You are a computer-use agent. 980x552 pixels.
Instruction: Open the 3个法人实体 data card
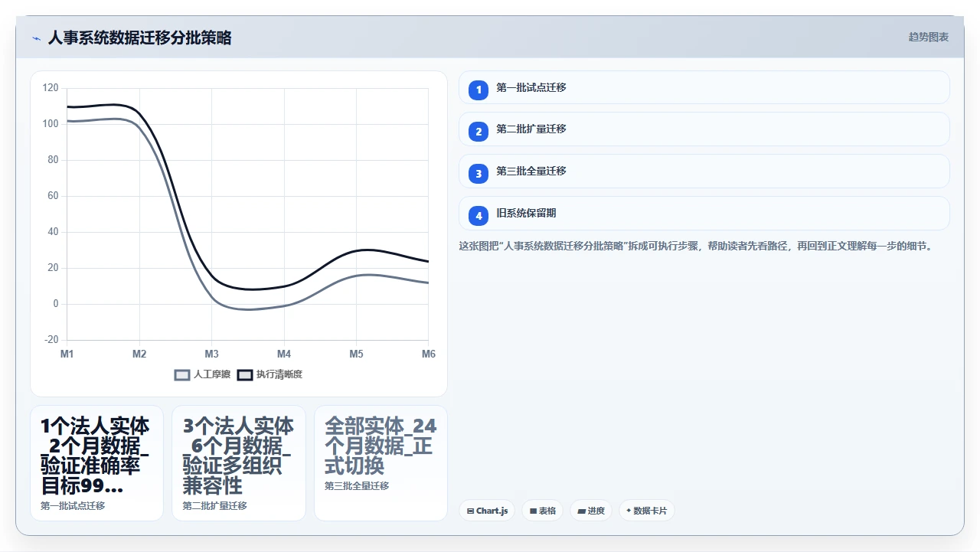pos(239,463)
